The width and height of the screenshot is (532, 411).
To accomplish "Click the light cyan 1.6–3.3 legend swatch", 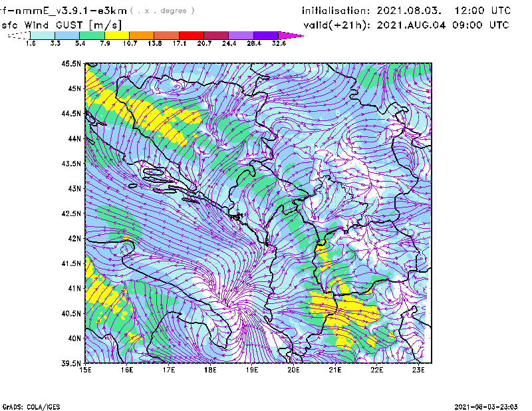I will [43, 35].
